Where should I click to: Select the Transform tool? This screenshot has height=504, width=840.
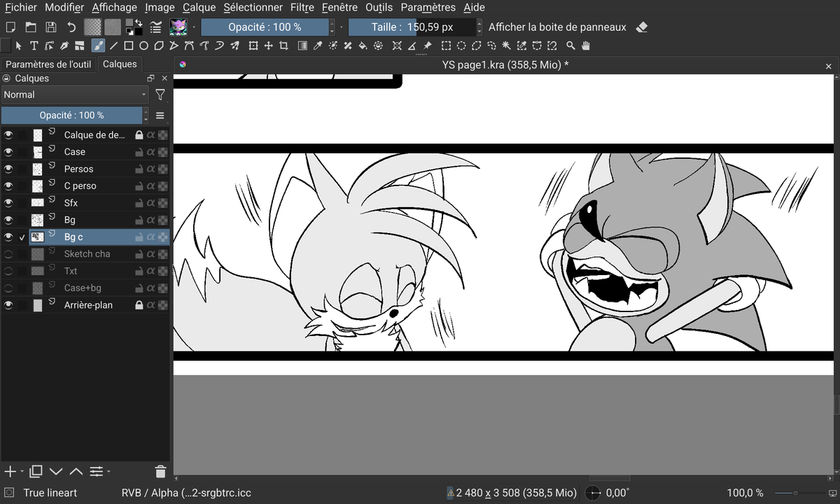tap(253, 46)
